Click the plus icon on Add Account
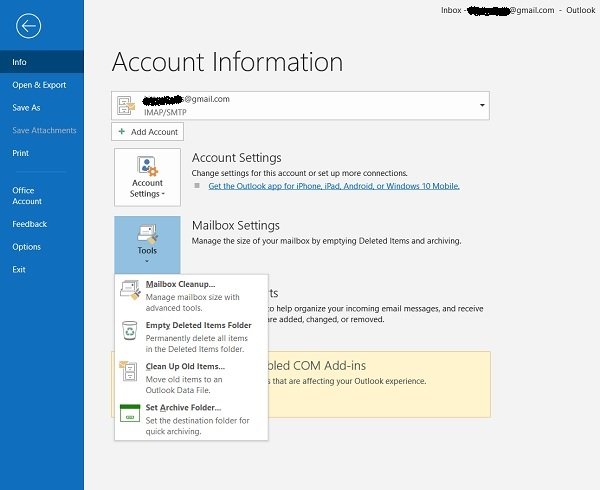 pos(122,132)
